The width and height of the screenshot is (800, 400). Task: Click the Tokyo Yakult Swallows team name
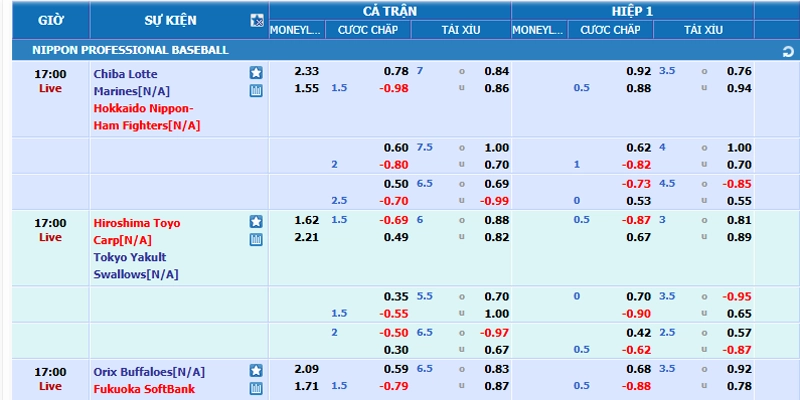(x=136, y=266)
